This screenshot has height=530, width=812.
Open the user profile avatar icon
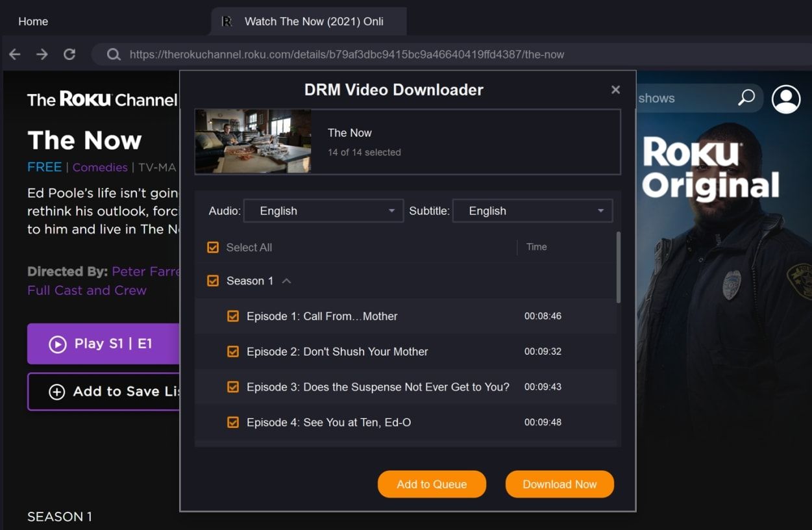coord(786,99)
